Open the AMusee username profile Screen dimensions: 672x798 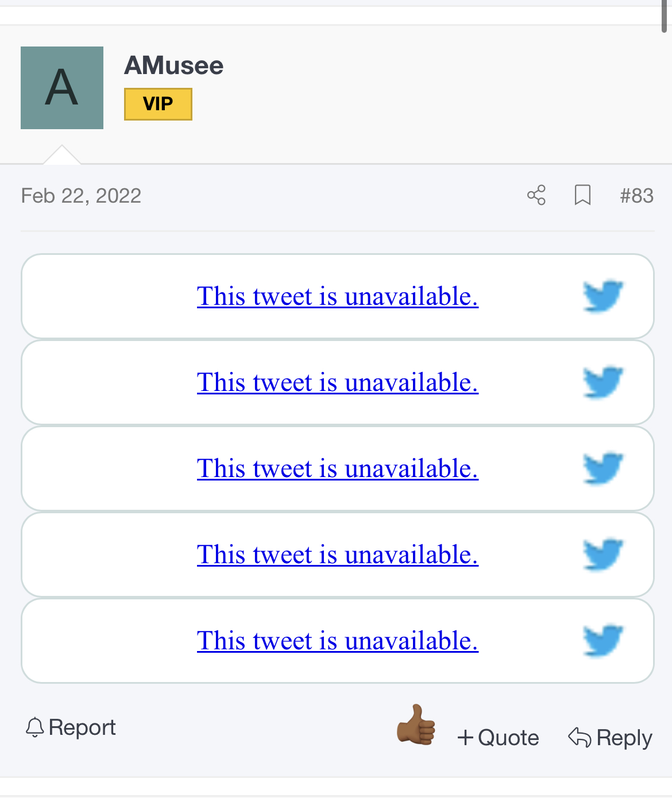(x=173, y=65)
